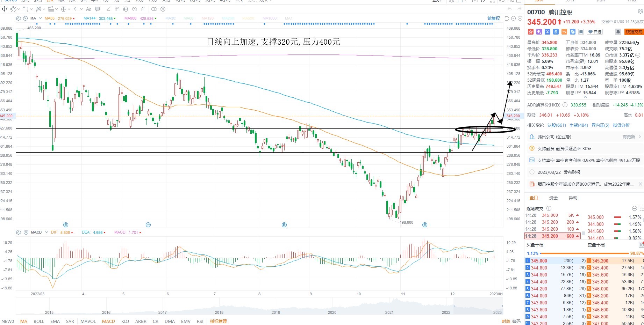Add stock to 自选 watchlist
The image size is (644, 325).
coord(595,32)
